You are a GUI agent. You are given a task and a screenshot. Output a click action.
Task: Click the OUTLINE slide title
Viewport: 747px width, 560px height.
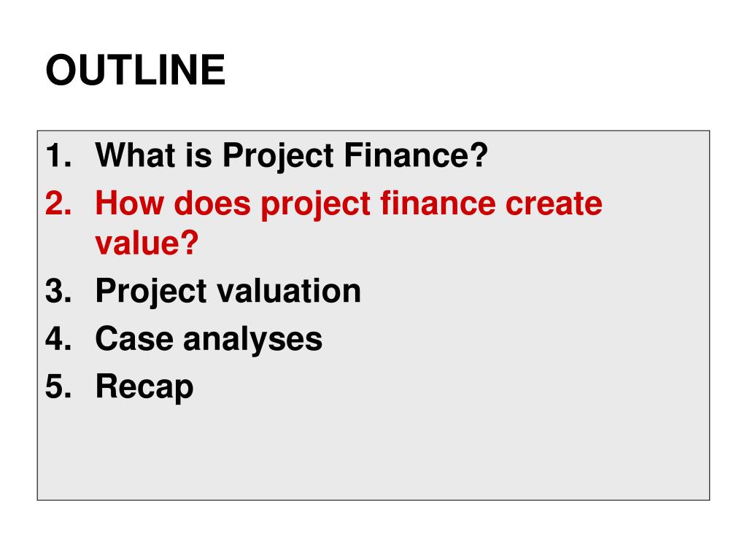click(x=135, y=70)
